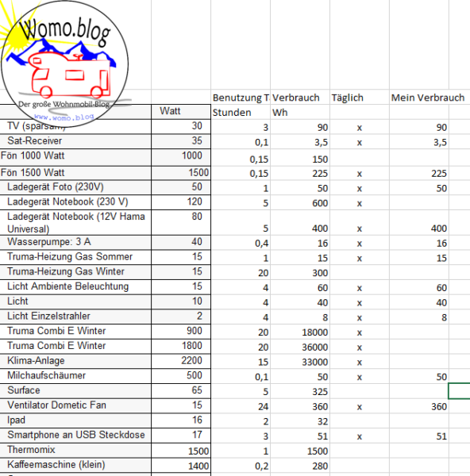Click the 24 hours Ventilator cell
The image size is (470, 476).
[x=241, y=406]
